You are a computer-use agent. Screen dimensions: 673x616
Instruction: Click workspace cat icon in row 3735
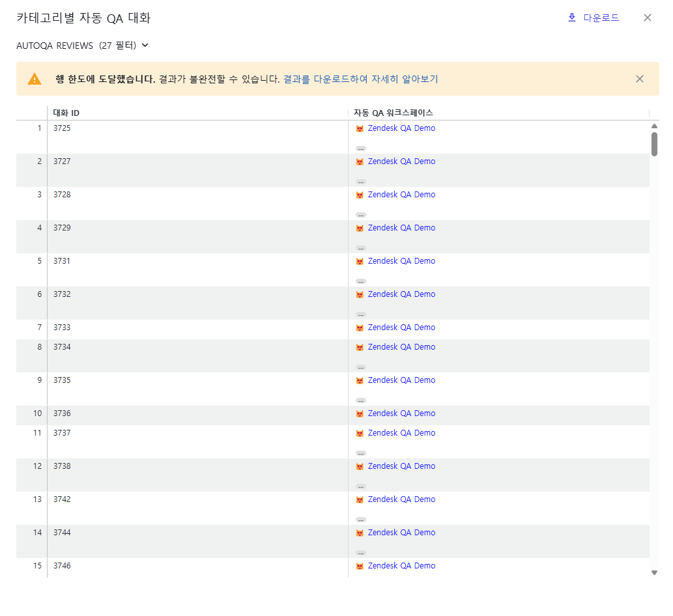point(360,380)
